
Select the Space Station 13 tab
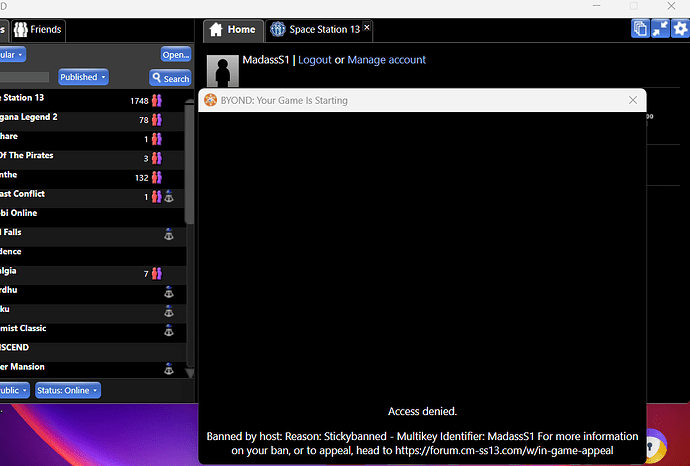(x=319, y=30)
